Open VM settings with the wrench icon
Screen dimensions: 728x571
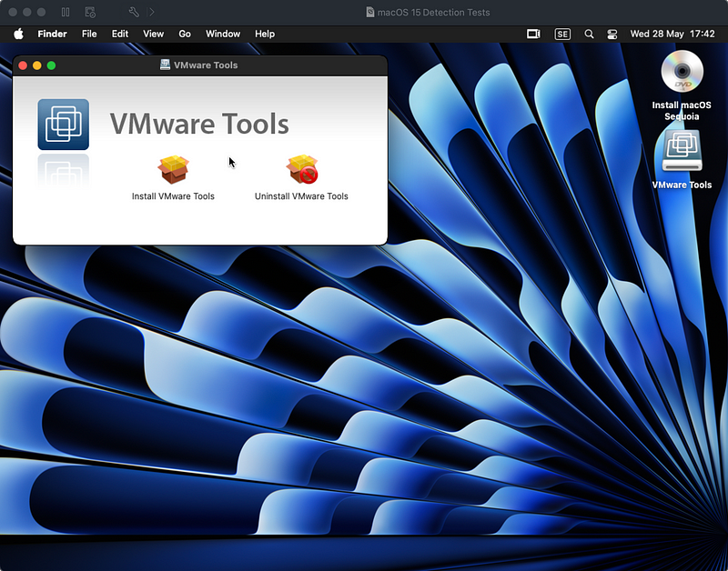134,12
